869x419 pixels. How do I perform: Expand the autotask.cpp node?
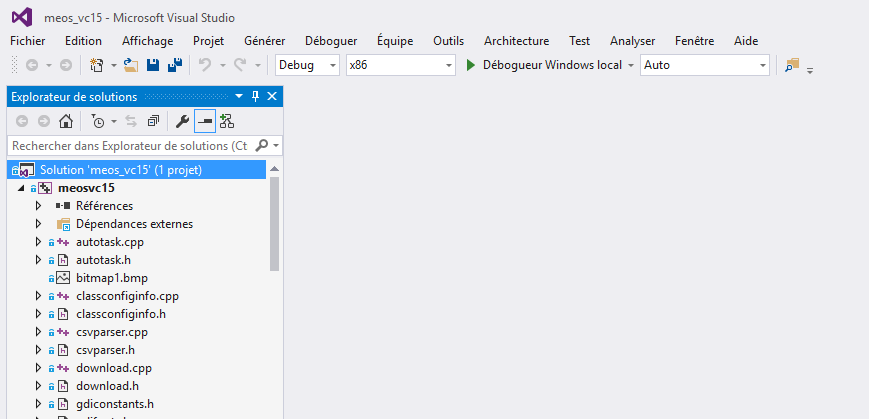click(38, 242)
